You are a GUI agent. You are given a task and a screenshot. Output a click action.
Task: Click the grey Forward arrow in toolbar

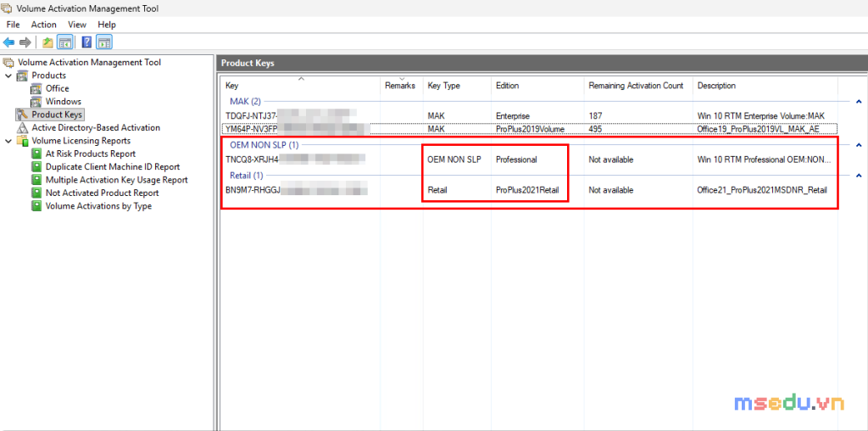pyautogui.click(x=25, y=42)
